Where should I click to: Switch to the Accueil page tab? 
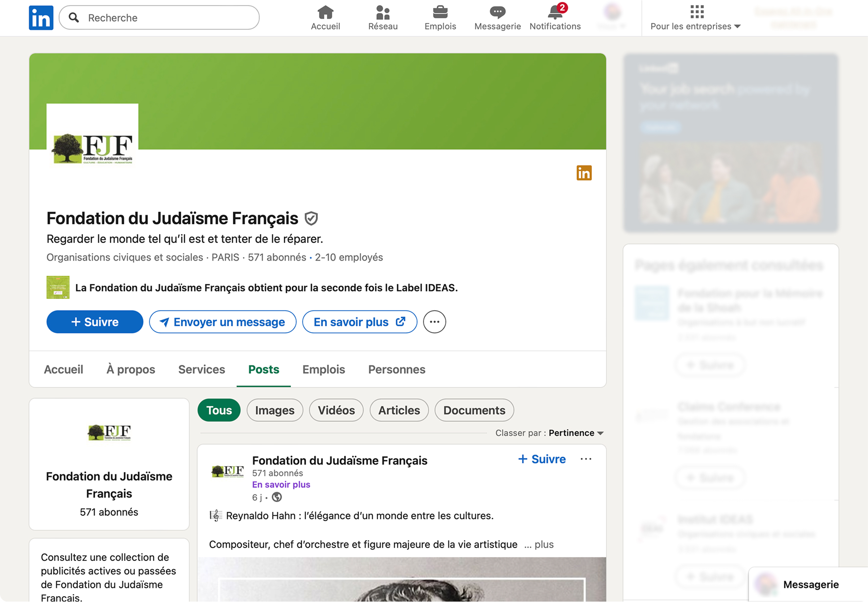tap(64, 369)
